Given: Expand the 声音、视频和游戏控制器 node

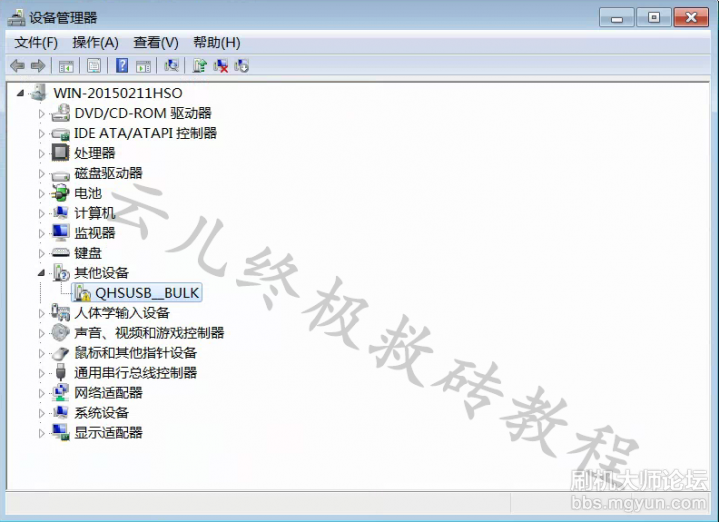Looking at the screenshot, I should pos(42,333).
